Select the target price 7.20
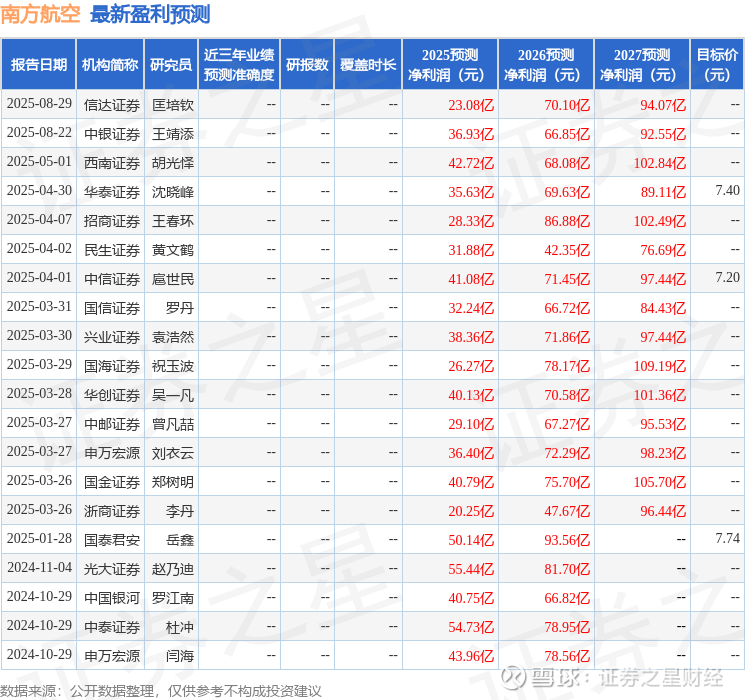 (727, 278)
